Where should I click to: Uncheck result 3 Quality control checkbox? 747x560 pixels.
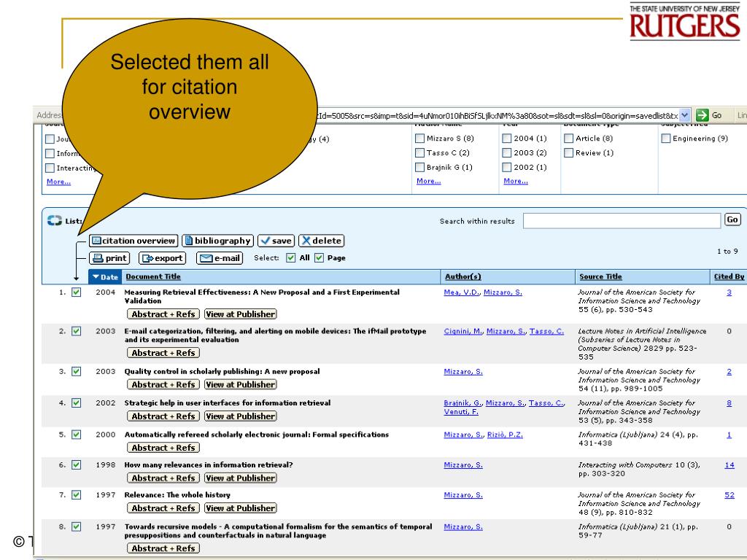pyautogui.click(x=76, y=371)
